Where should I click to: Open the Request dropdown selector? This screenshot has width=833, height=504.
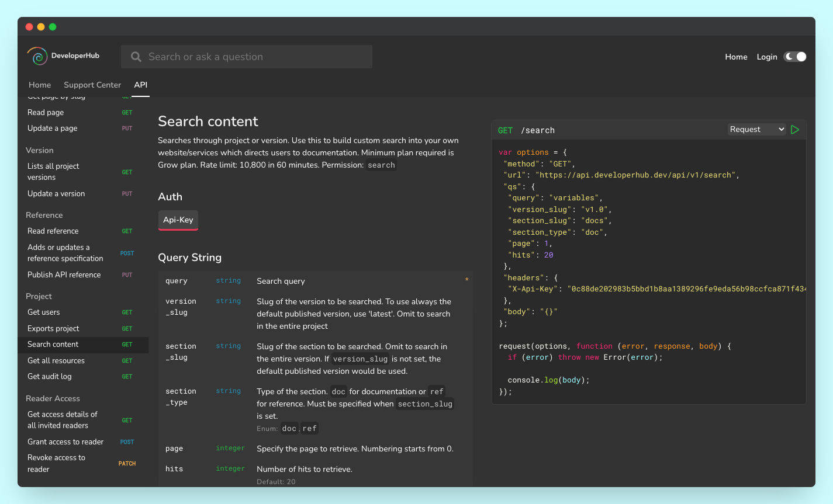(756, 130)
